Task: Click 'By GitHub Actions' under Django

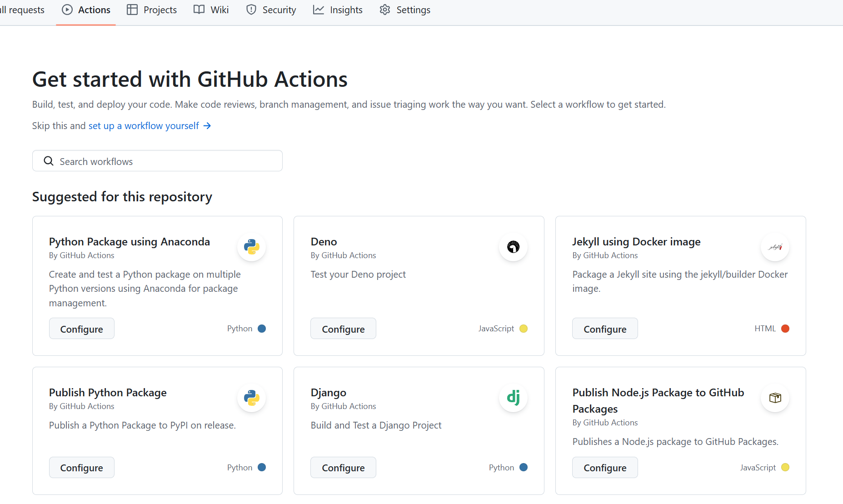Action: point(343,406)
